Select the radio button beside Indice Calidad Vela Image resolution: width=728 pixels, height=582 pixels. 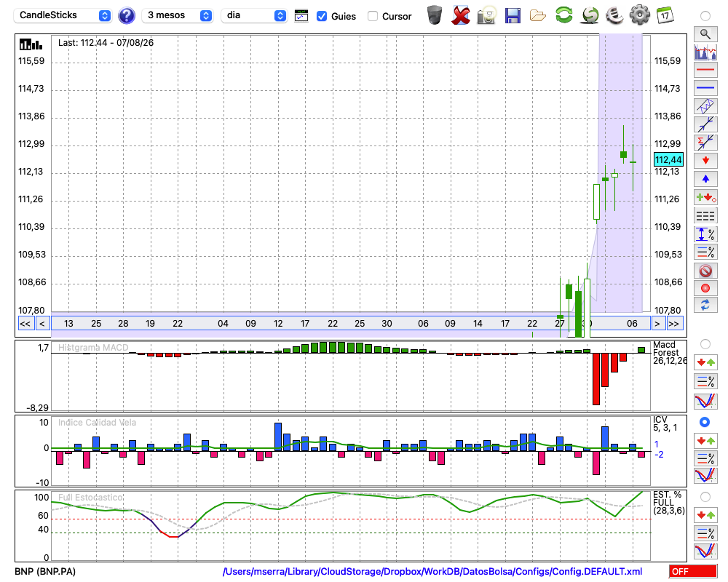click(x=705, y=422)
